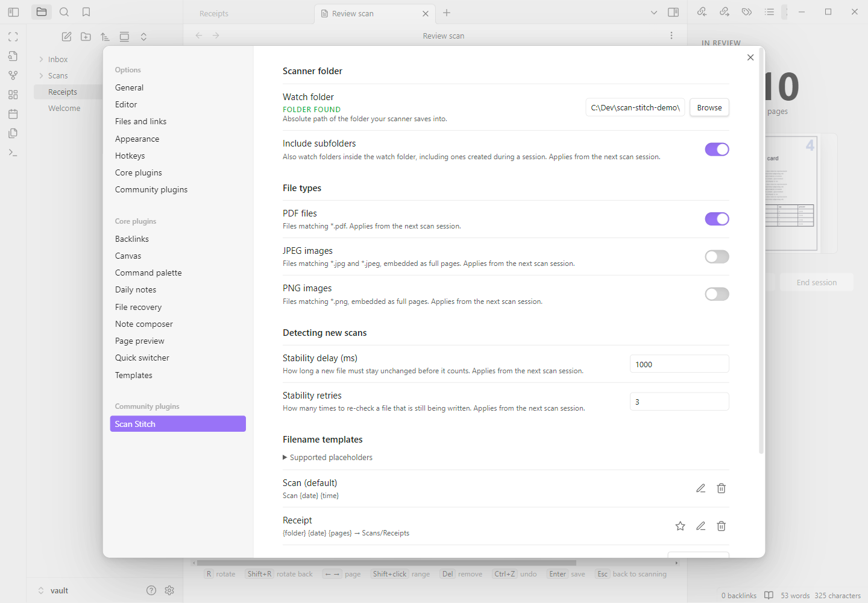Screen dimensions: 868x603
Task: Click the settings vertical scrollbar
Action: pyautogui.click(x=761, y=251)
